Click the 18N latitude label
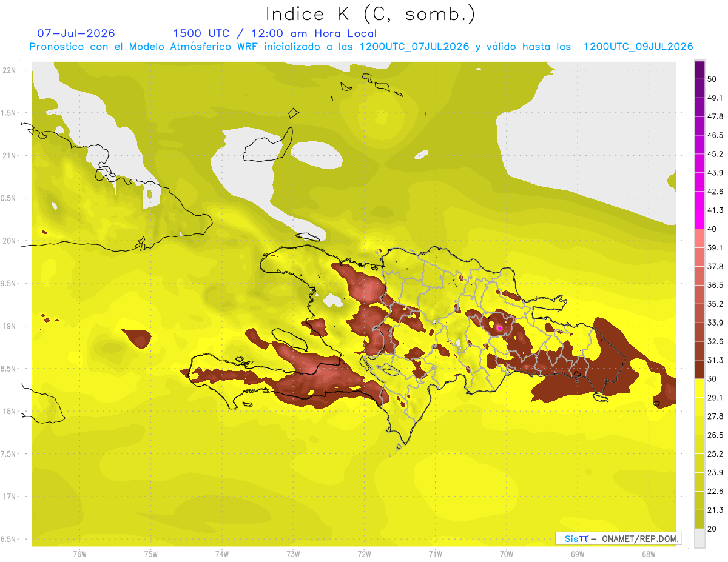 point(9,411)
